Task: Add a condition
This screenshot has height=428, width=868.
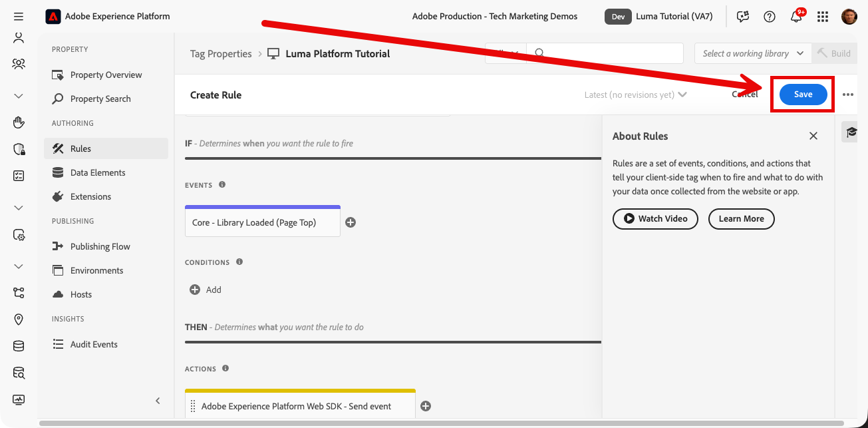Action: point(206,290)
